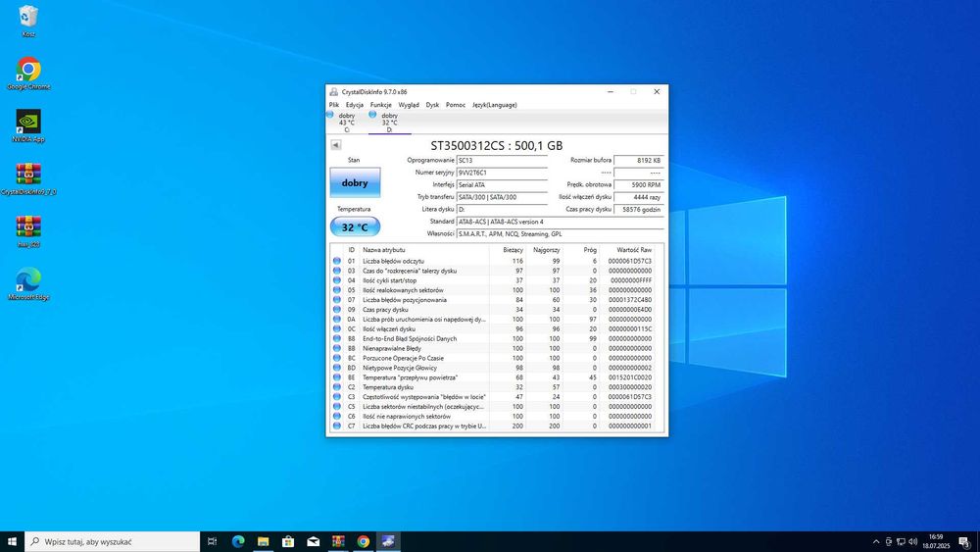Screen dimensions: 980x552
Task: Click the 32 °C temperature button
Action: 355,227
